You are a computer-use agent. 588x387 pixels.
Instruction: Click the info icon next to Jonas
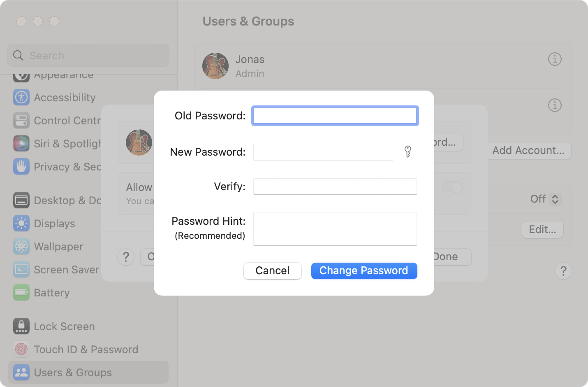tap(555, 59)
